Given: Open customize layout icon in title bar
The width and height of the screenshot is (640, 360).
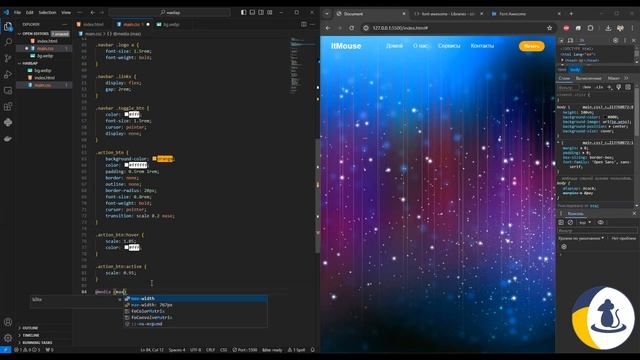Looking at the screenshot, I should tap(270, 13).
